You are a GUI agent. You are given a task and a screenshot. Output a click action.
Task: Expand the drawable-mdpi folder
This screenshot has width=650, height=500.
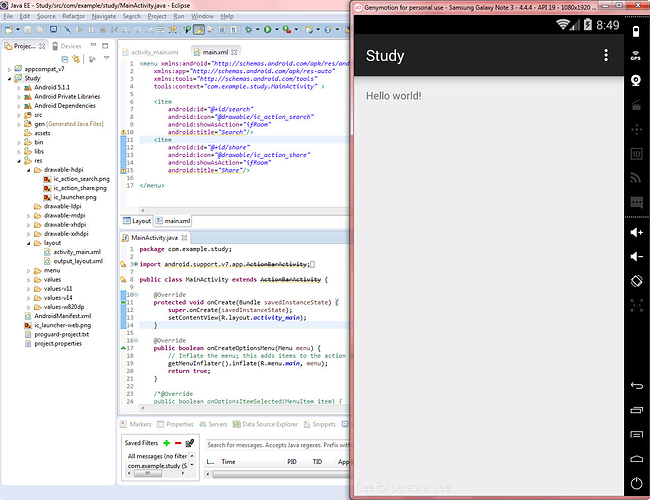(29, 215)
